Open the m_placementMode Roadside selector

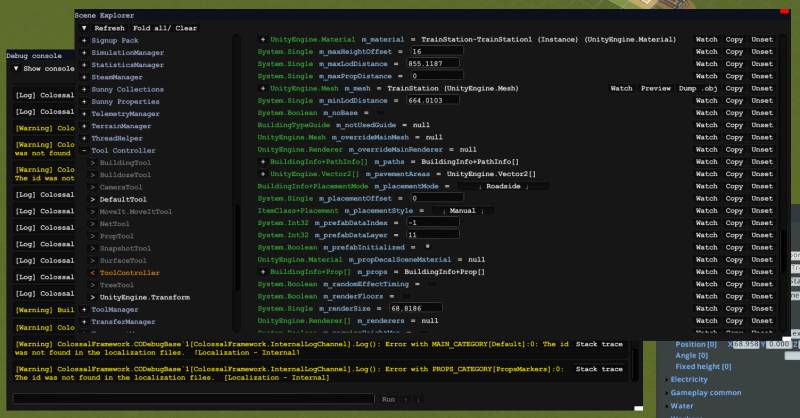503,186
